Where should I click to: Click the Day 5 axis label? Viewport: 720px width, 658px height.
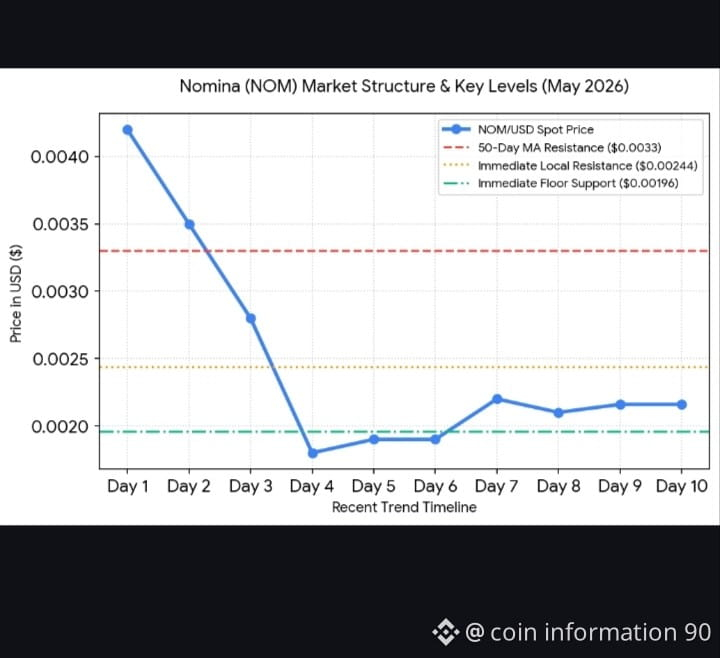point(373,486)
